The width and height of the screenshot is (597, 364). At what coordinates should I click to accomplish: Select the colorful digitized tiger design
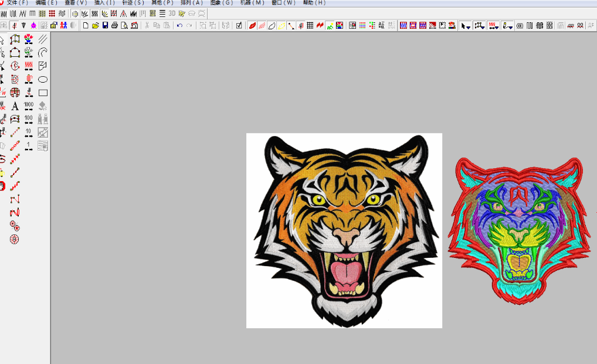click(x=519, y=230)
